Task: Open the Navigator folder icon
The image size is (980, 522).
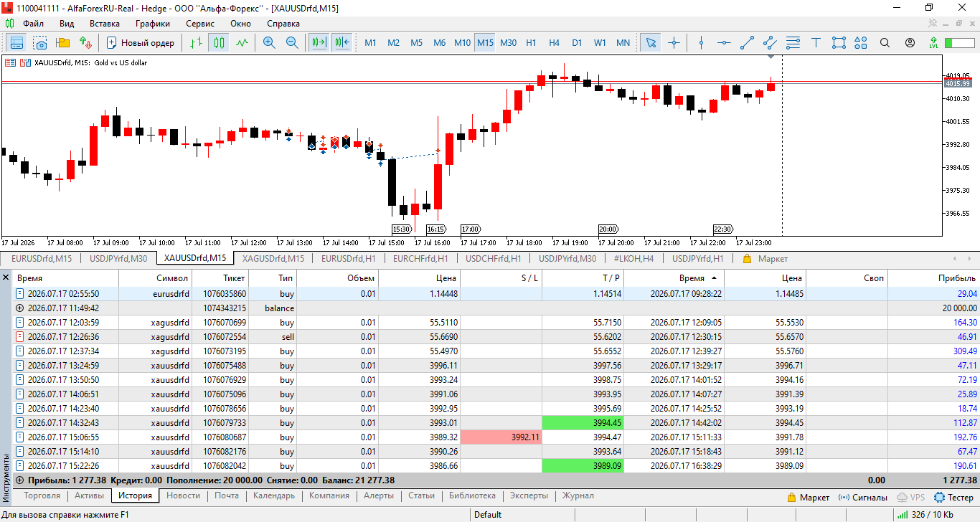Action: (62, 43)
